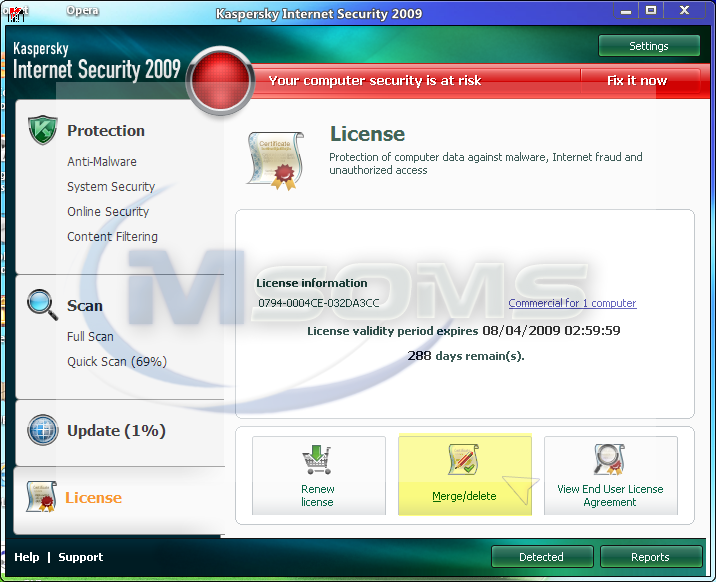Click the End User License Agreement icon
The image size is (716, 582).
(x=609, y=459)
